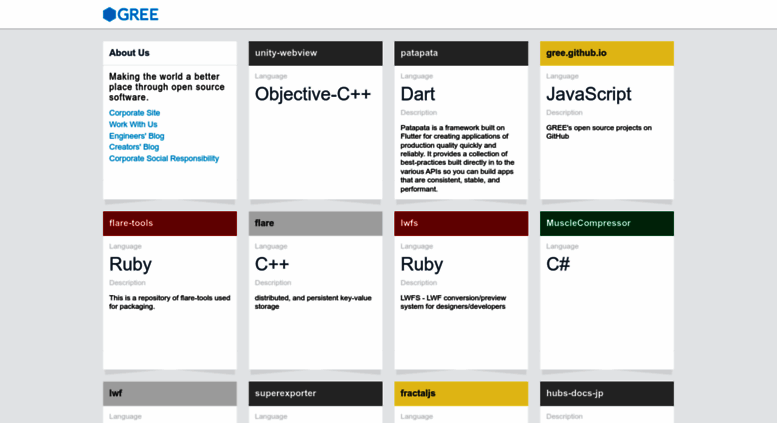This screenshot has height=423, width=777.
Task: Click Ruby language in flare-tools card
Action: tap(130, 264)
